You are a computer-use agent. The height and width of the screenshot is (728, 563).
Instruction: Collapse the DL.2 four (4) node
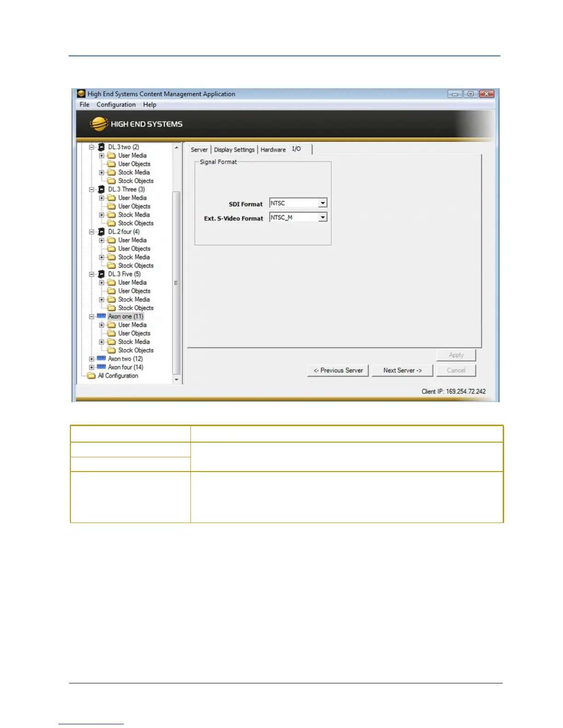[92, 232]
